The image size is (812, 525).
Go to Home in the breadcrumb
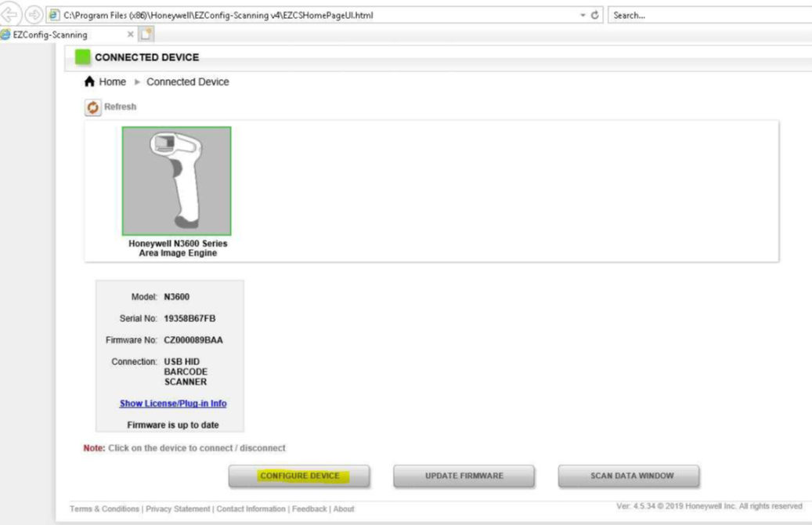(113, 82)
